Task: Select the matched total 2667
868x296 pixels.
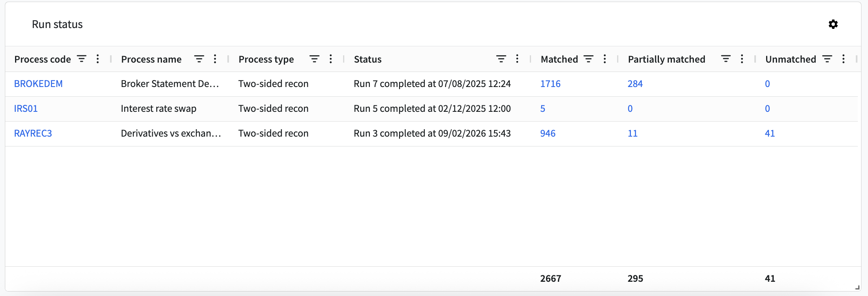Action: 551,279
